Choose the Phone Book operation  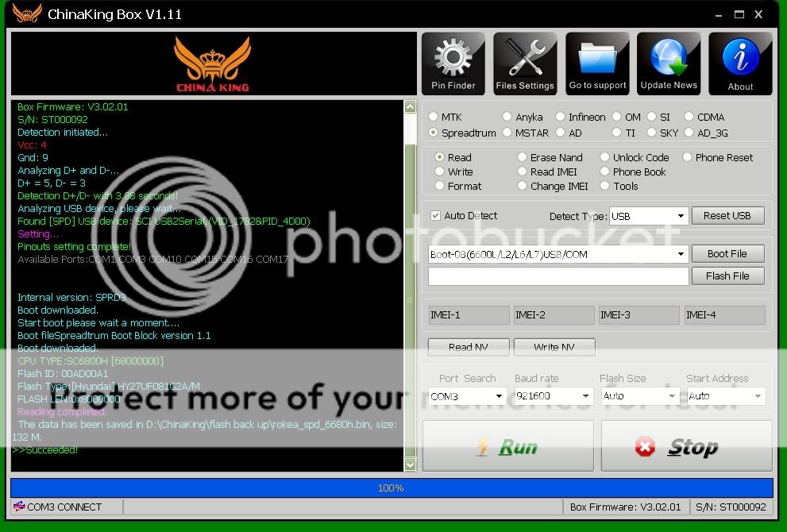point(604,172)
